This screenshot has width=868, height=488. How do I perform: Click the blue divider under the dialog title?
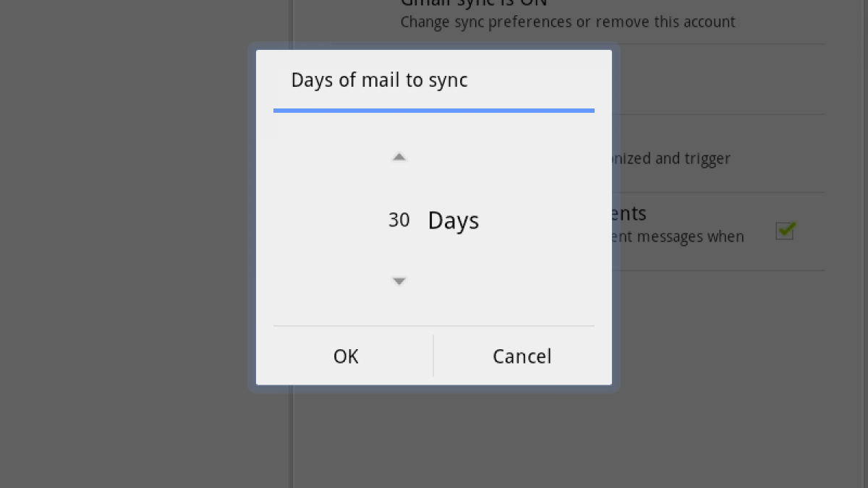pyautogui.click(x=434, y=111)
